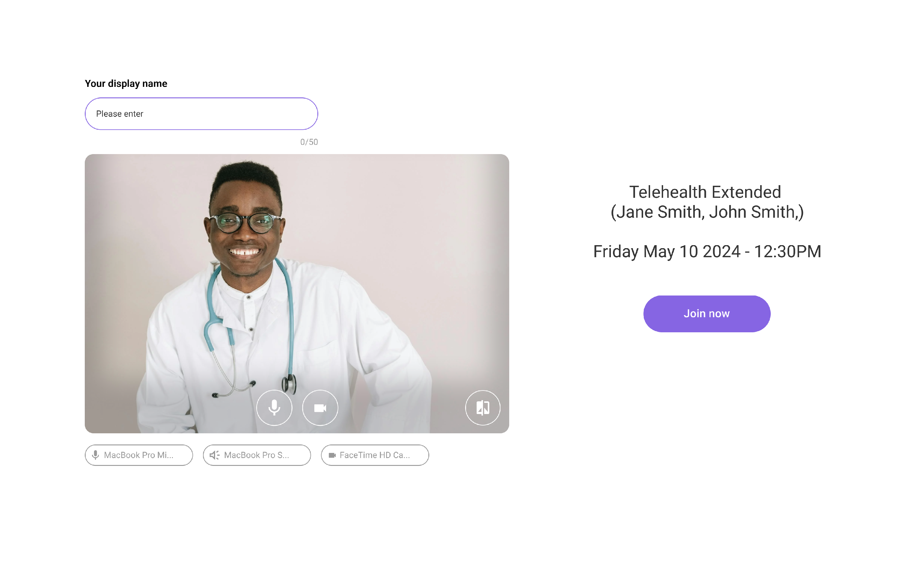The height and width of the screenshot is (588, 905).
Task: Open the FaceTime HD Ca... camera dropdown
Action: (375, 455)
